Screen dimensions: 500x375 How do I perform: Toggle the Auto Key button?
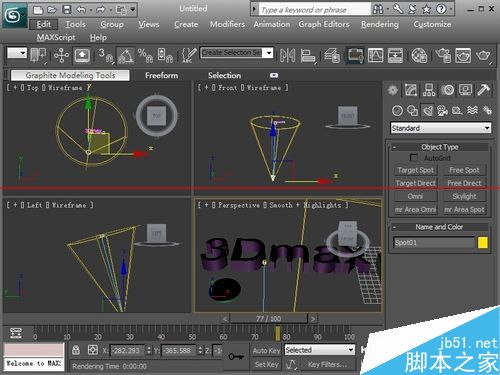click(x=266, y=350)
